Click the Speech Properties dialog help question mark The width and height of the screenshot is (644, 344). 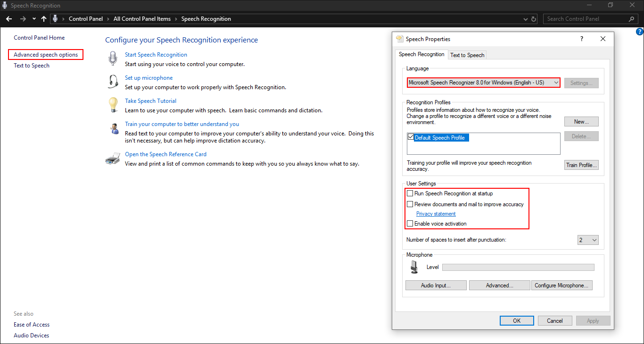[x=581, y=39]
